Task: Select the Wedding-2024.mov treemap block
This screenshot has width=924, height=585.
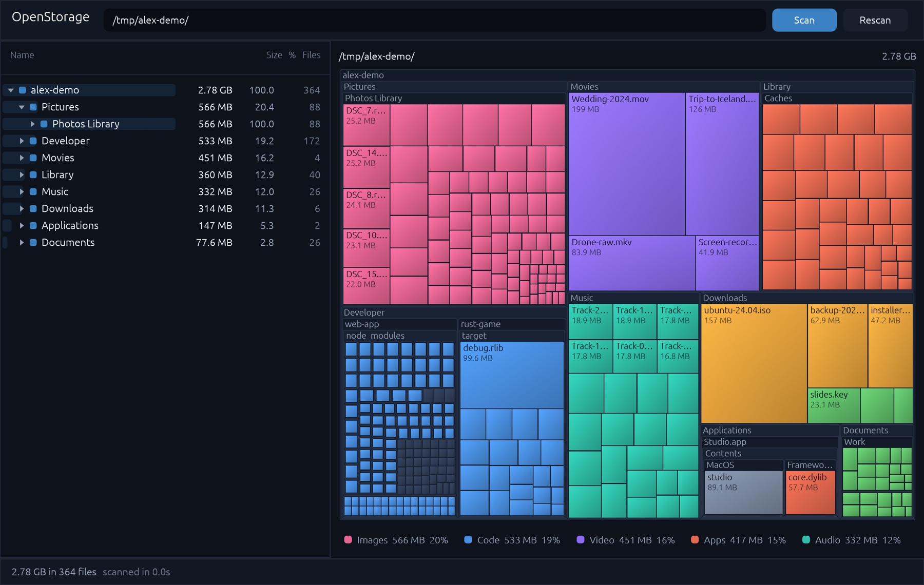Action: [627, 164]
